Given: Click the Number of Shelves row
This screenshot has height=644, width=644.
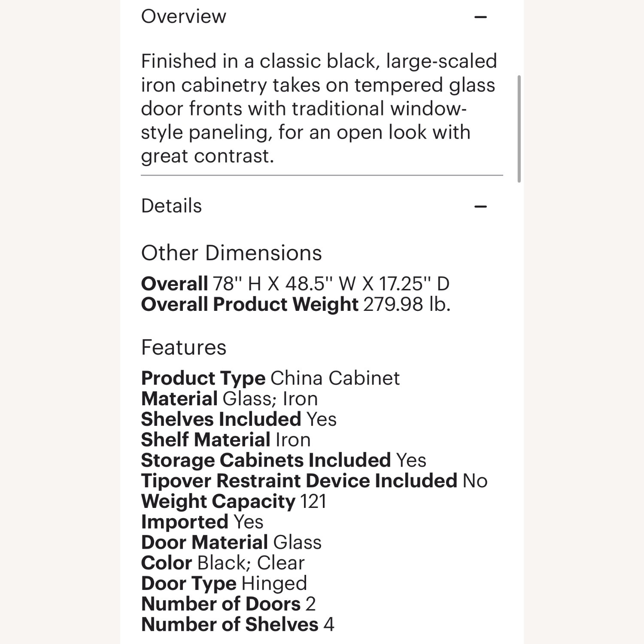Looking at the screenshot, I should (237, 625).
